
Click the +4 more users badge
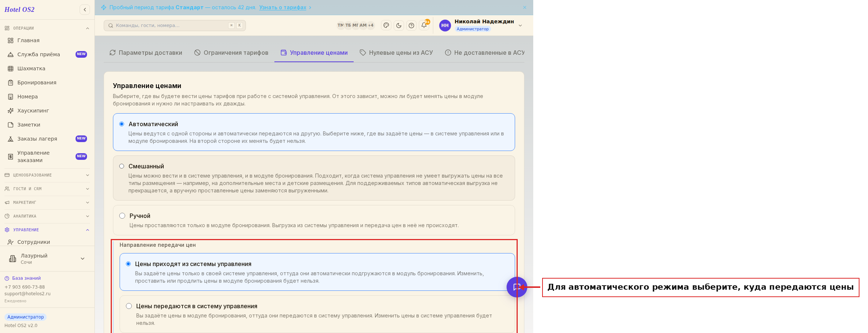pyautogui.click(x=371, y=25)
